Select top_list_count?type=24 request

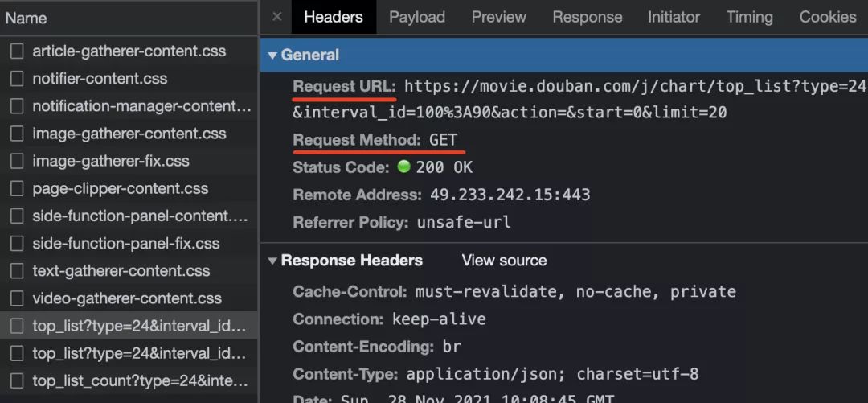coord(140,380)
